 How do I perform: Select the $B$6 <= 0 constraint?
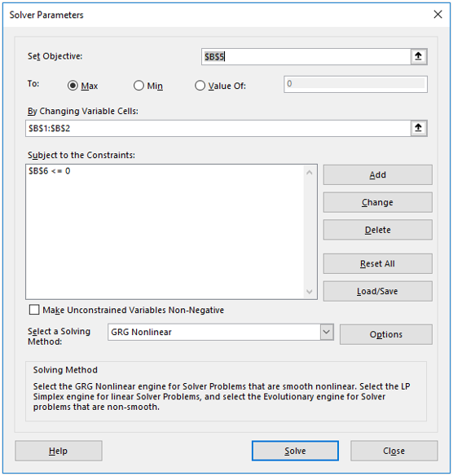[x=50, y=171]
